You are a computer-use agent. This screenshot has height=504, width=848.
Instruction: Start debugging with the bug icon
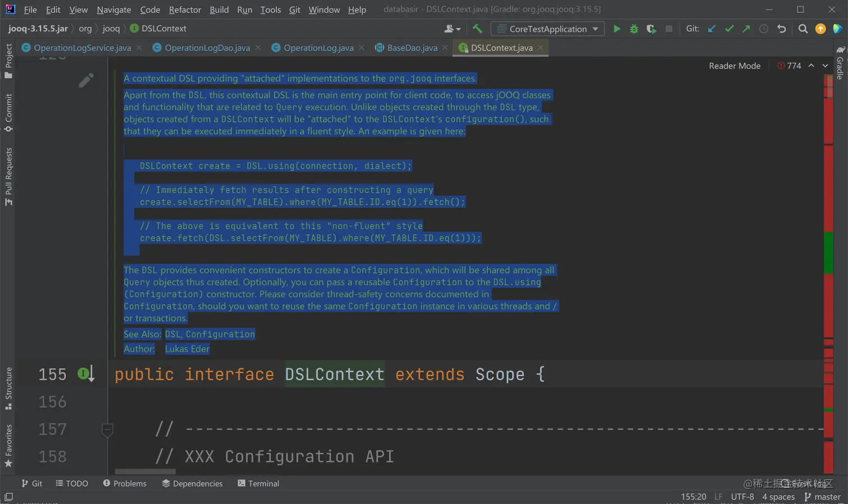634,29
